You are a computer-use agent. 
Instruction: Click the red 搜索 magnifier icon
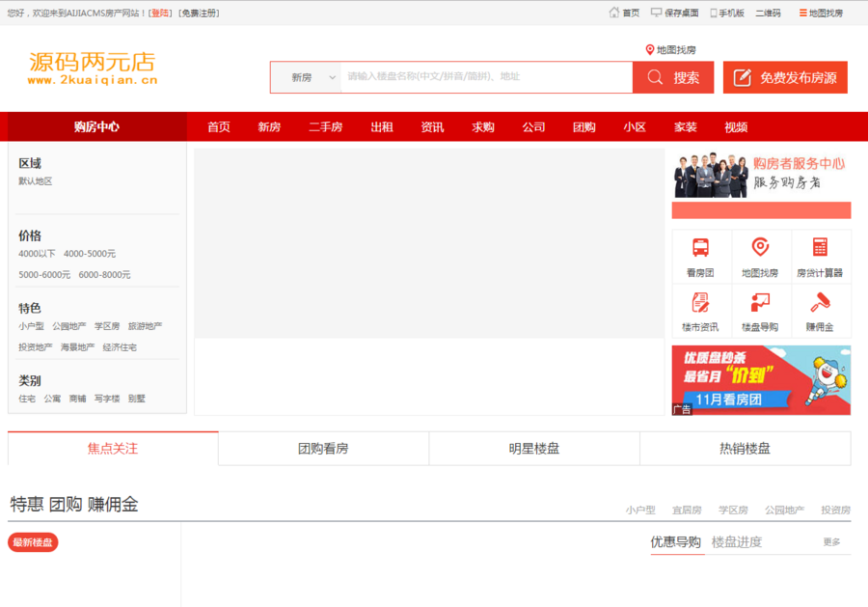655,77
